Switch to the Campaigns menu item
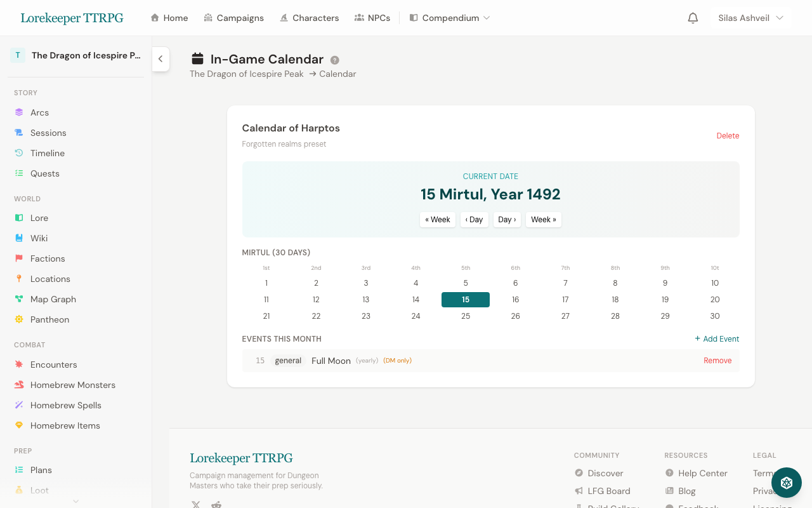812x508 pixels. [234, 18]
